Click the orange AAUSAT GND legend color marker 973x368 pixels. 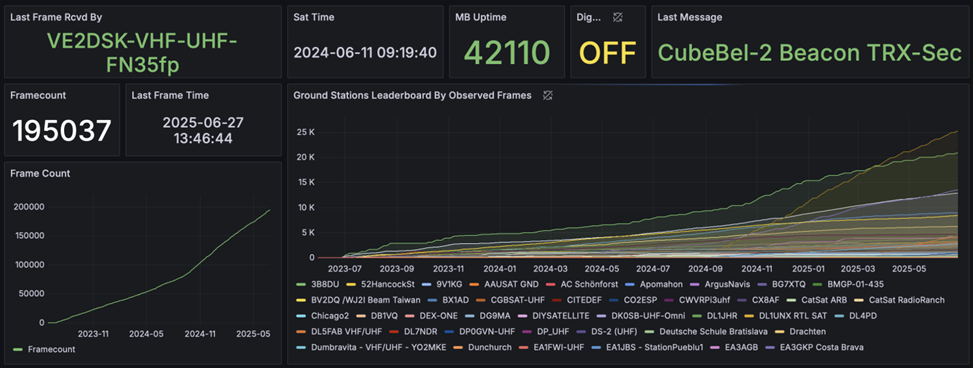click(474, 284)
